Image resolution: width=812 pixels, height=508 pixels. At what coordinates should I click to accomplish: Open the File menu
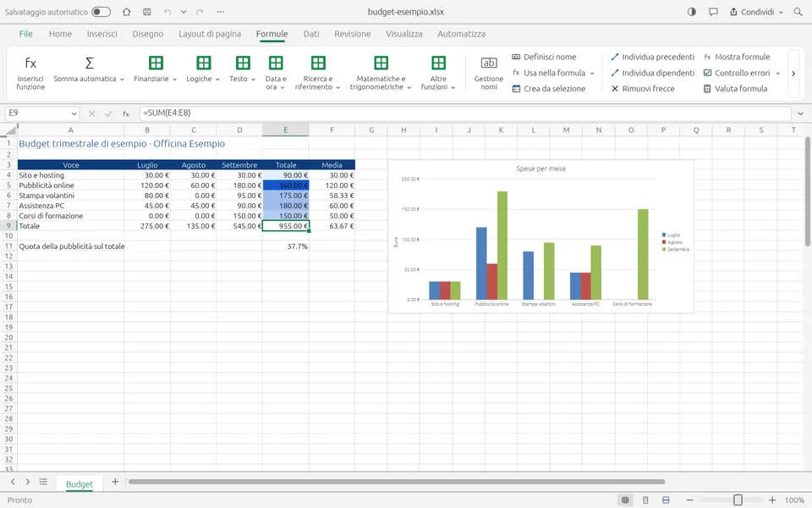coord(26,34)
